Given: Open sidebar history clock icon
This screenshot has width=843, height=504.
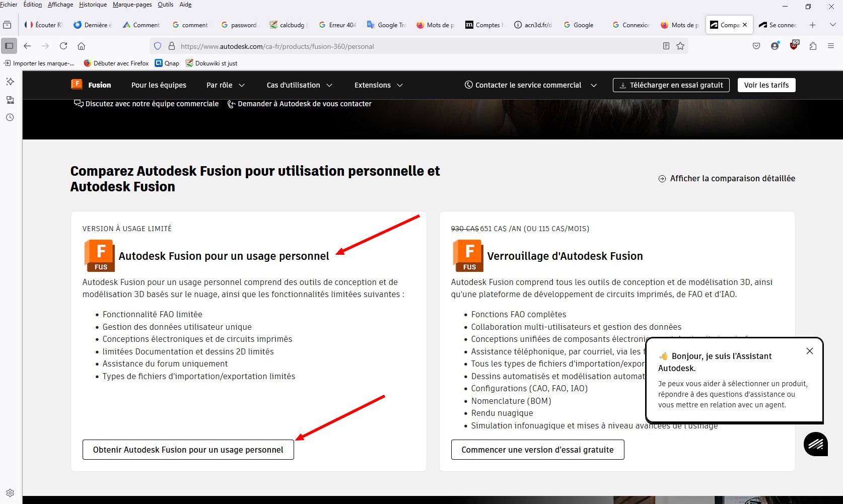Looking at the screenshot, I should click(x=10, y=117).
